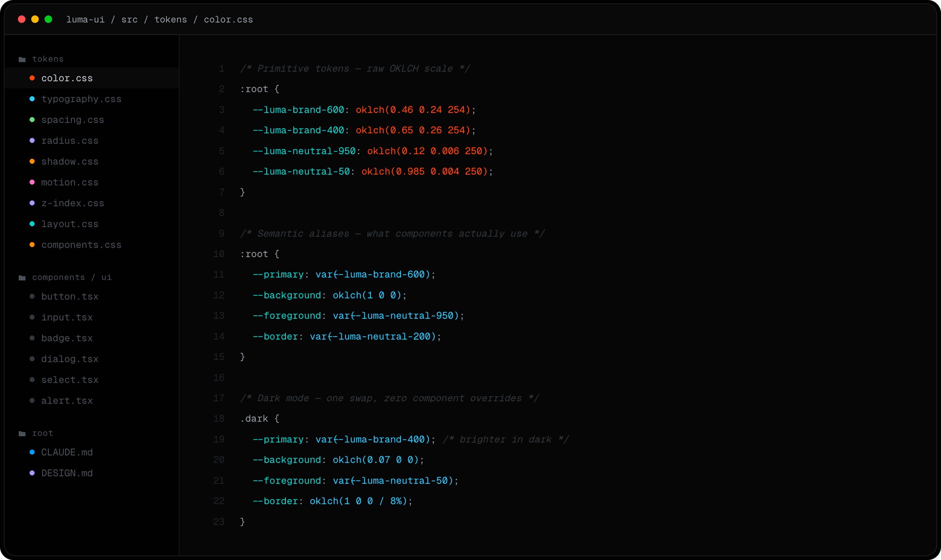Open badge.tsx component file

pyautogui.click(x=92, y=338)
